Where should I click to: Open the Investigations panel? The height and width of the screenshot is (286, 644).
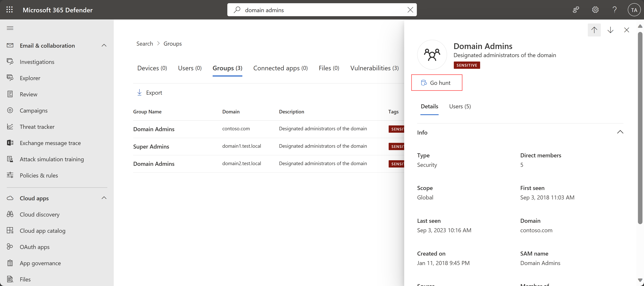click(x=37, y=61)
